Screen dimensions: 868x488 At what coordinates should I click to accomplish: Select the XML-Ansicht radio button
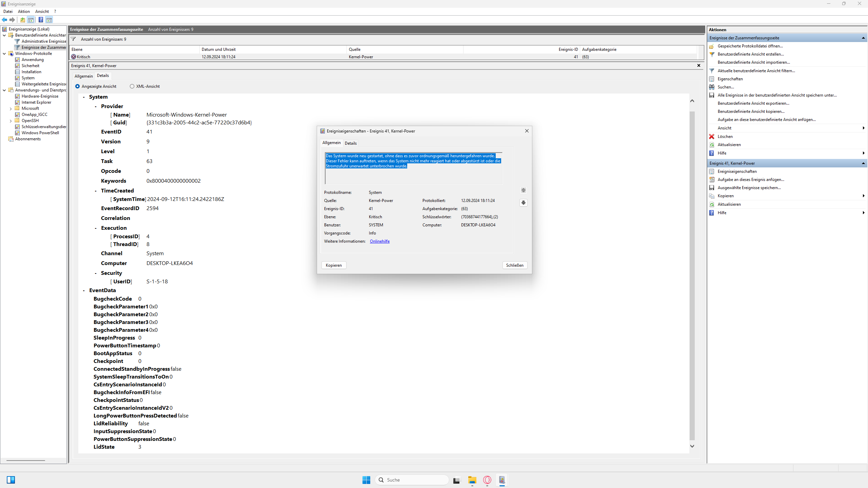tap(132, 86)
